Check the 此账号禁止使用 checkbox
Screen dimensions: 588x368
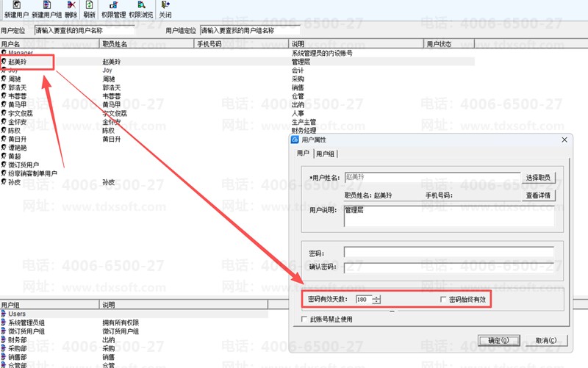point(305,320)
